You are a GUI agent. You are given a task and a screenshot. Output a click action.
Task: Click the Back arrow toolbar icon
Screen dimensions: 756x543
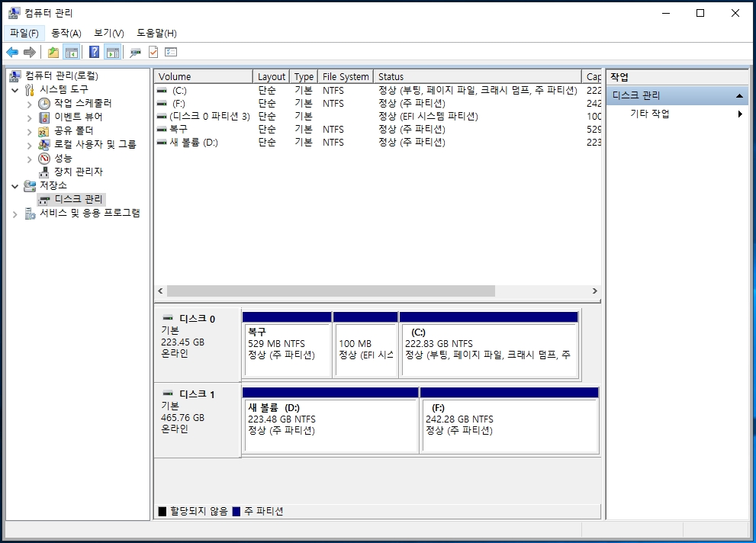[12, 52]
